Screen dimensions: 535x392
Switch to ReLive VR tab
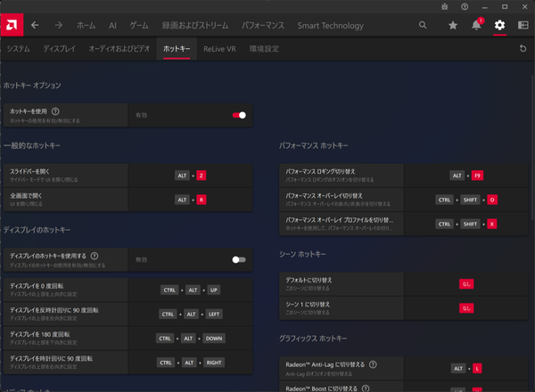(x=219, y=49)
